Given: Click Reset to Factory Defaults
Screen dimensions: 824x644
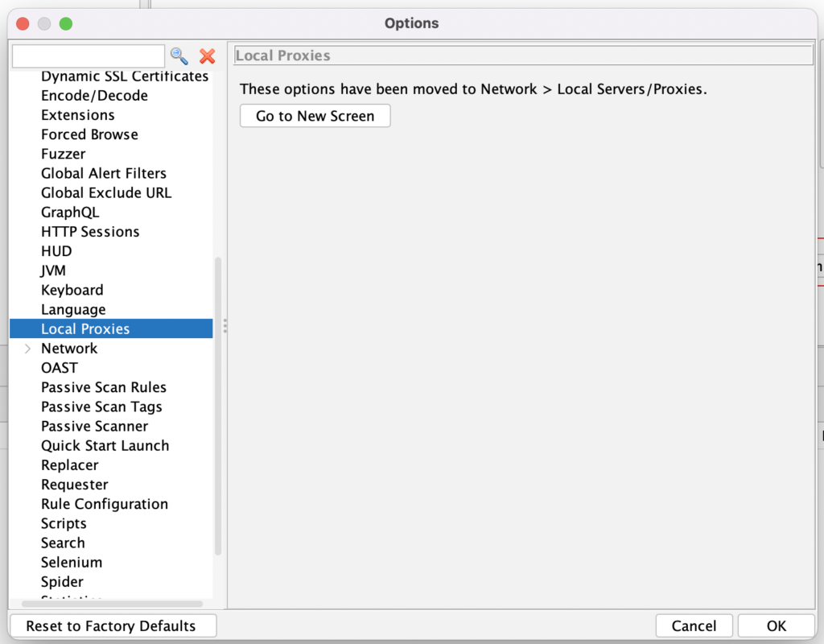Looking at the screenshot, I should tap(113, 625).
